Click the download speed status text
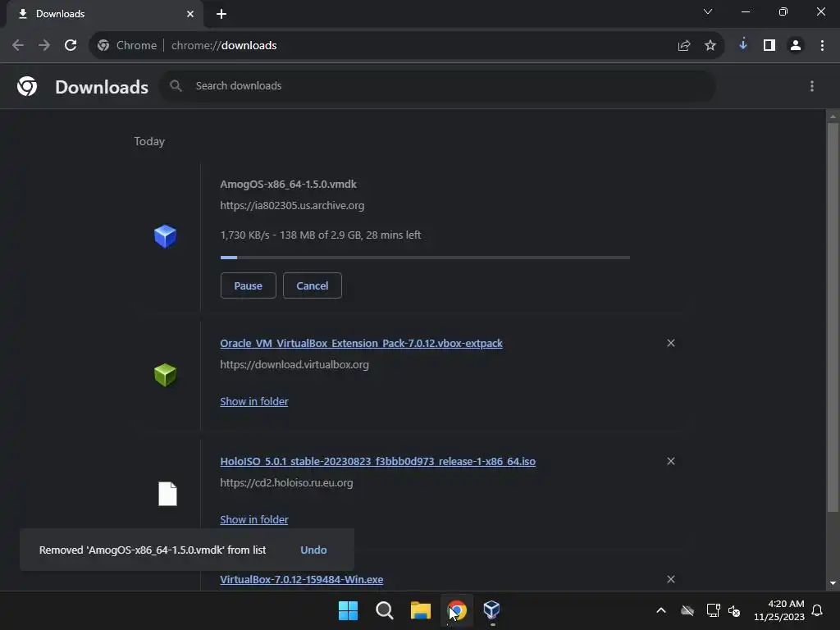Viewport: 840px width, 630px height. click(321, 235)
